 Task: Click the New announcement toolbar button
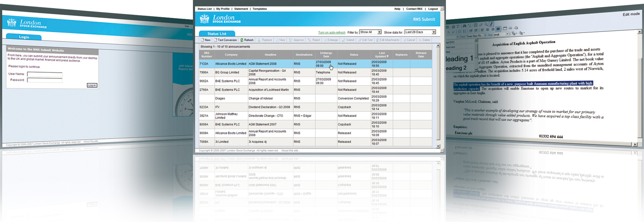pos(206,40)
